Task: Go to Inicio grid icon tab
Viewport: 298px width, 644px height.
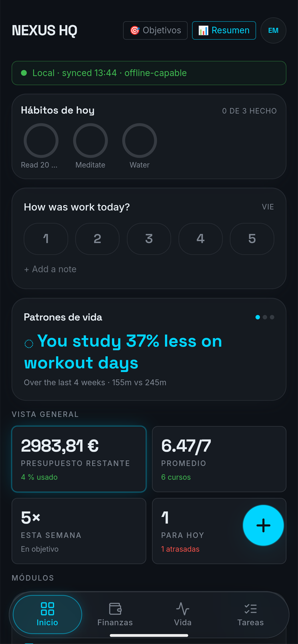Action: [48, 614]
